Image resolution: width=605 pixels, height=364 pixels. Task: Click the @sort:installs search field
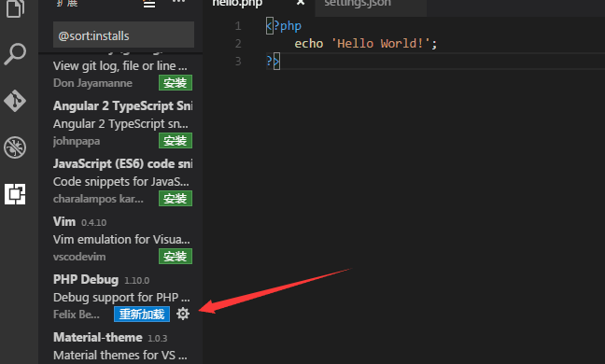pyautogui.click(x=123, y=35)
